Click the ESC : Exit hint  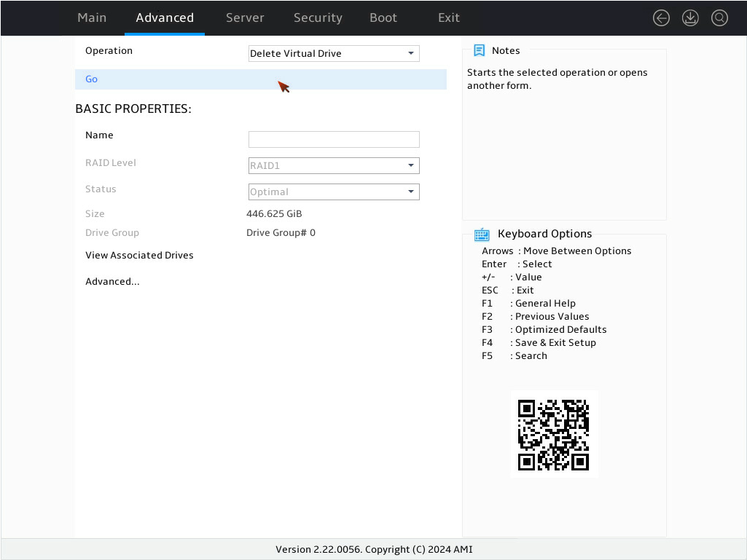pyautogui.click(x=508, y=291)
